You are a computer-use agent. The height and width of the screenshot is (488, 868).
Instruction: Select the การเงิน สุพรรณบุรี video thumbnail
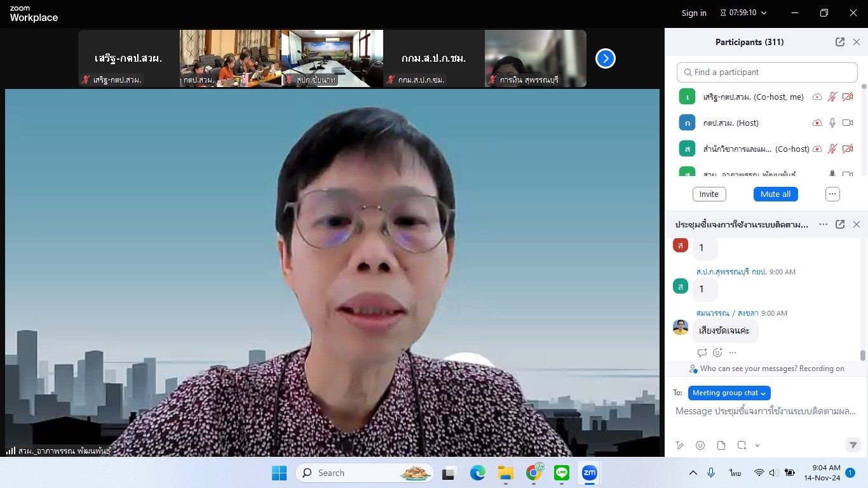click(536, 58)
